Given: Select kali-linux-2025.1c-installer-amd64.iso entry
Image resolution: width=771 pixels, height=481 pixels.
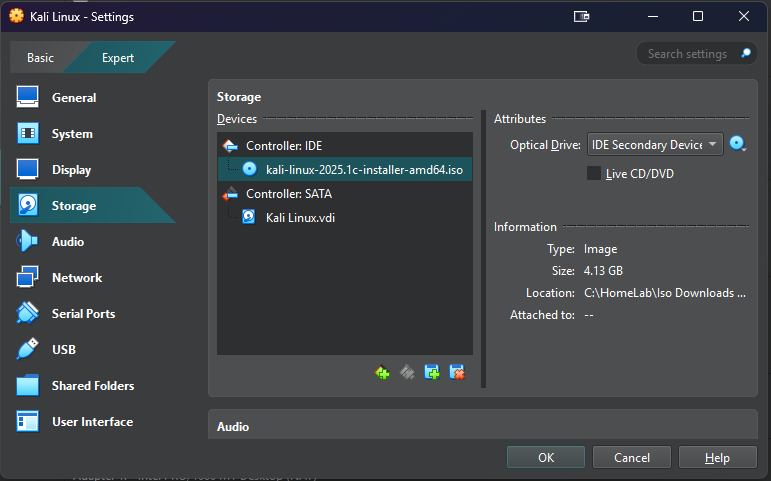Looking at the screenshot, I should pos(345,170).
